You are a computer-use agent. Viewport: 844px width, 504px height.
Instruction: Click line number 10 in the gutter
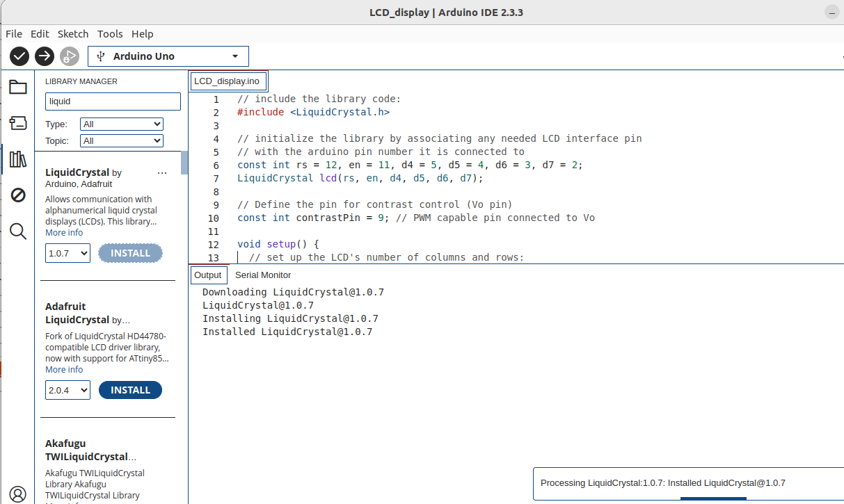(x=213, y=218)
